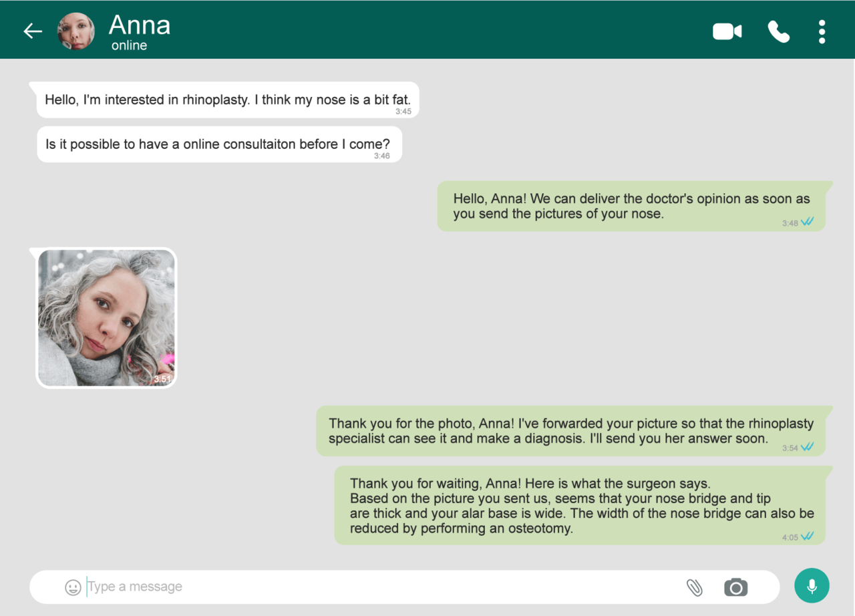This screenshot has width=855, height=616.
Task: Select the 'interested in rhinoplasty' message
Action: (228, 100)
